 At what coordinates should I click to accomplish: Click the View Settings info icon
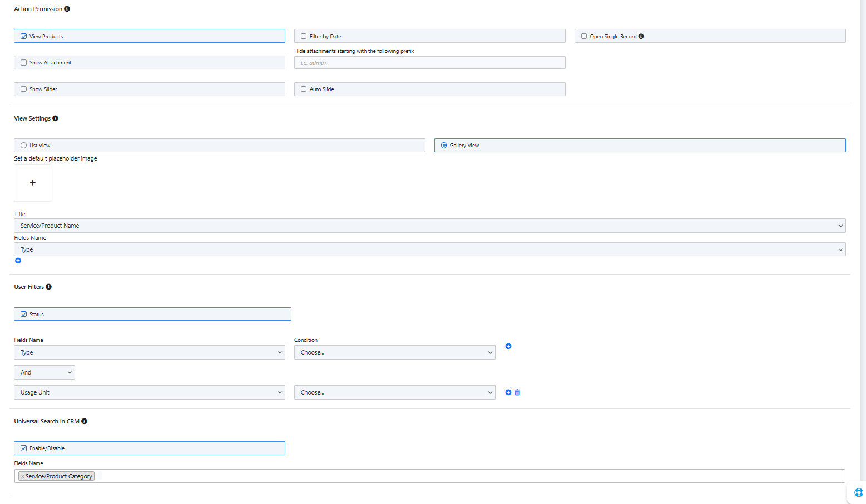(55, 118)
